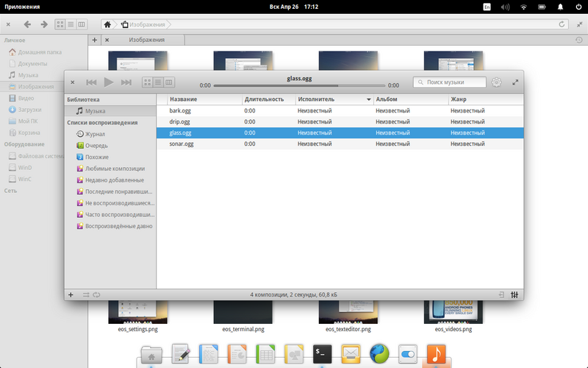Sort tracks by Исполнитель column header

[334, 99]
